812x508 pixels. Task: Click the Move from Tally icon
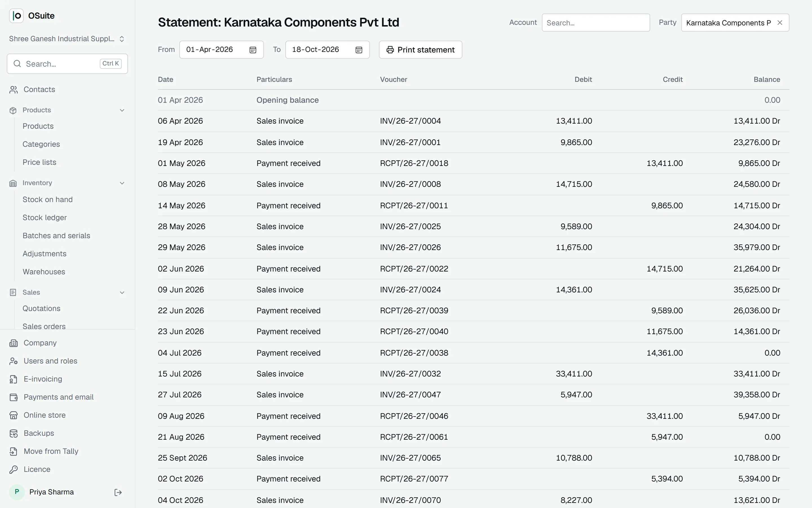coord(14,452)
